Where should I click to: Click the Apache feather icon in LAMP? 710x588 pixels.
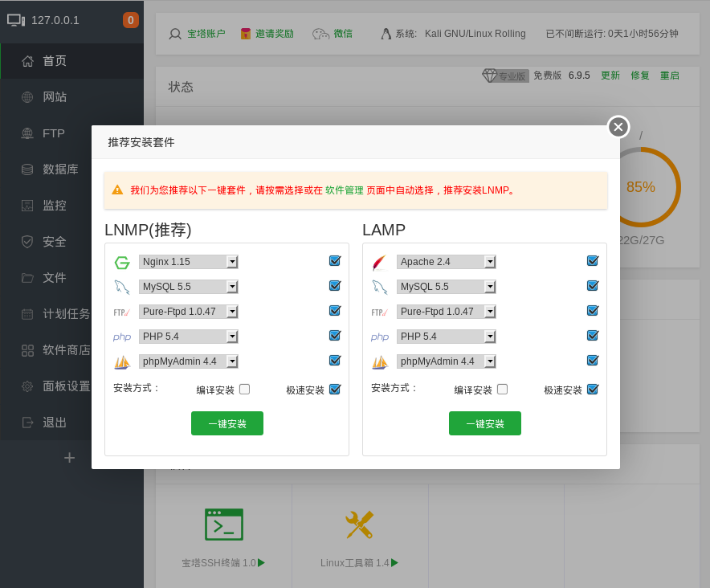tap(379, 263)
